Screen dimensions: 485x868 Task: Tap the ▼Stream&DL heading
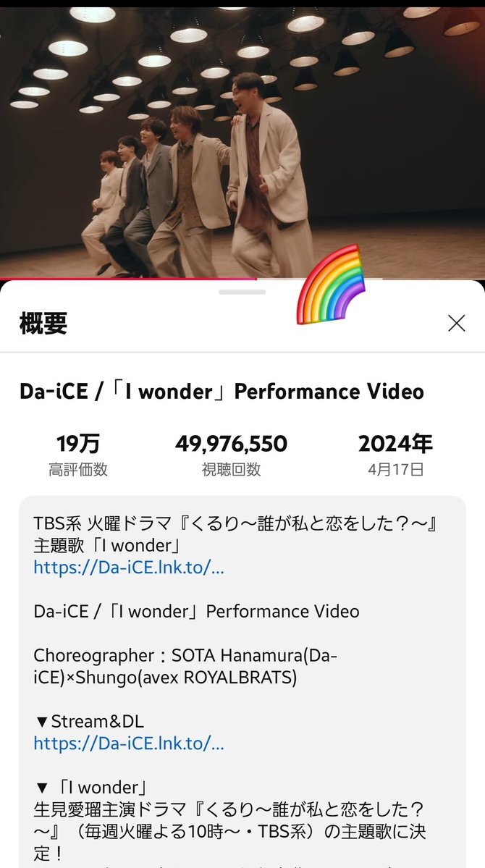point(88,721)
